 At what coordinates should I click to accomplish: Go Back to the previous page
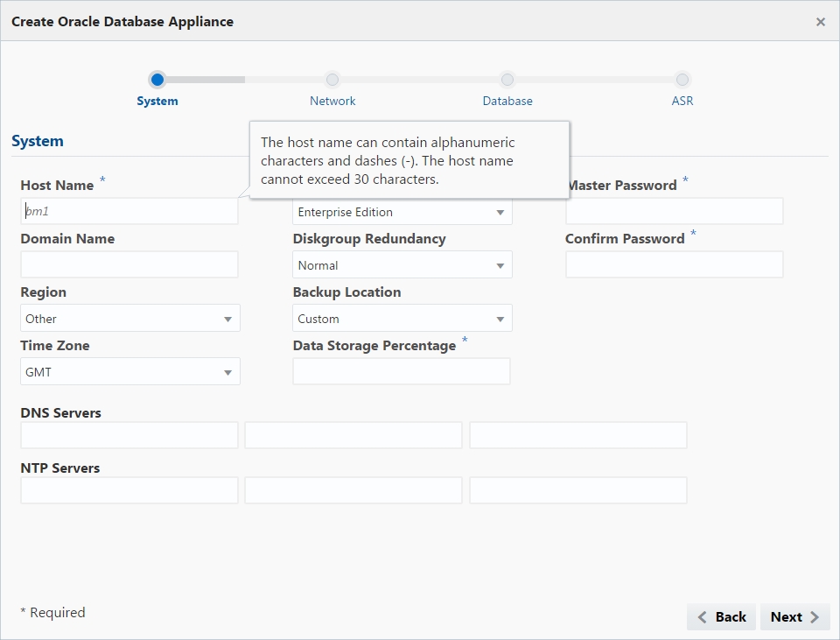click(721, 617)
